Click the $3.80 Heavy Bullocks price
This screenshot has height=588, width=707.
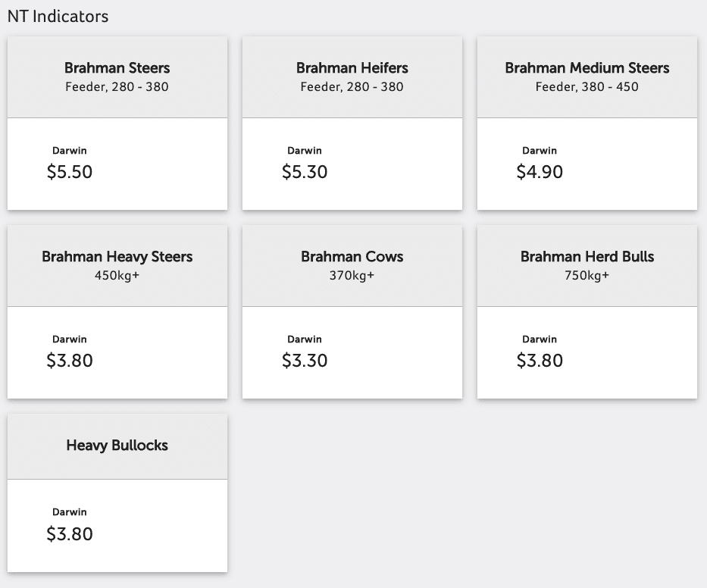[x=70, y=534]
